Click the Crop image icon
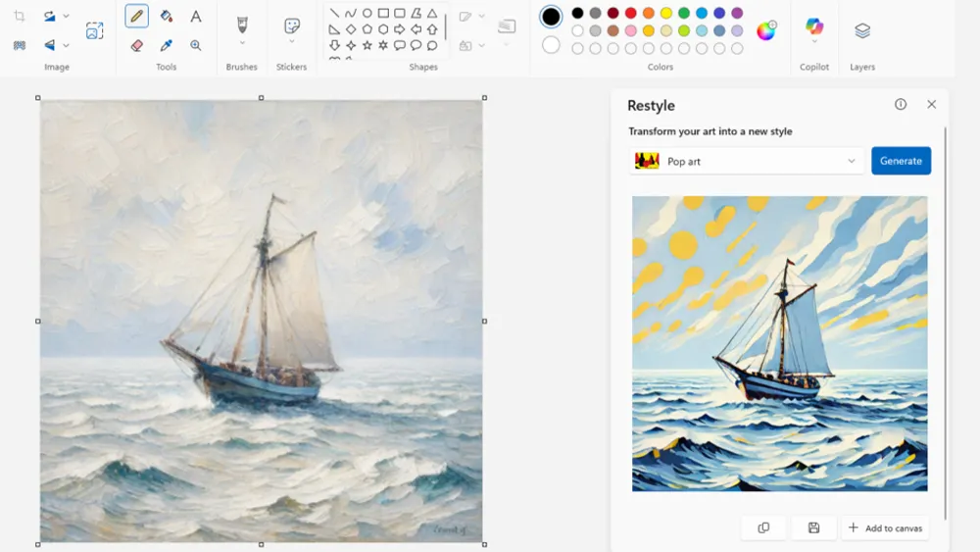This screenshot has width=980, height=552. 20,17
